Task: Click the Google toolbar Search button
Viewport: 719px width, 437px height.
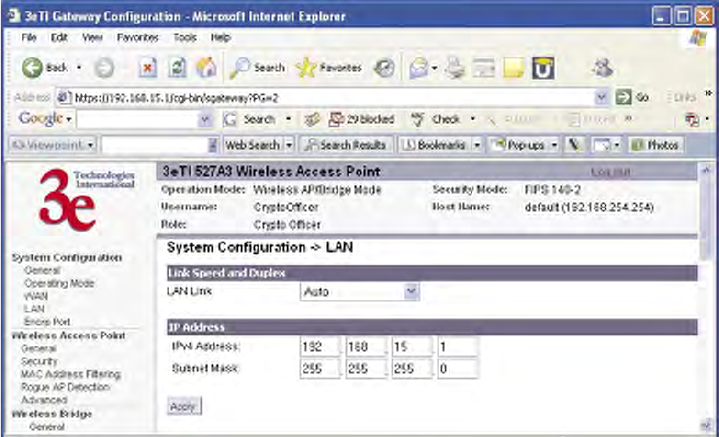Action: tap(250, 119)
